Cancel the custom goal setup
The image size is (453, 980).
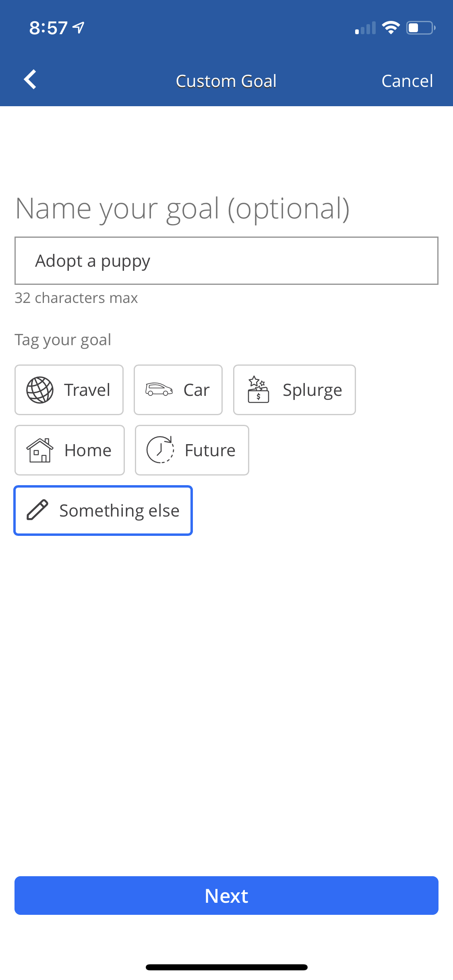(x=407, y=81)
